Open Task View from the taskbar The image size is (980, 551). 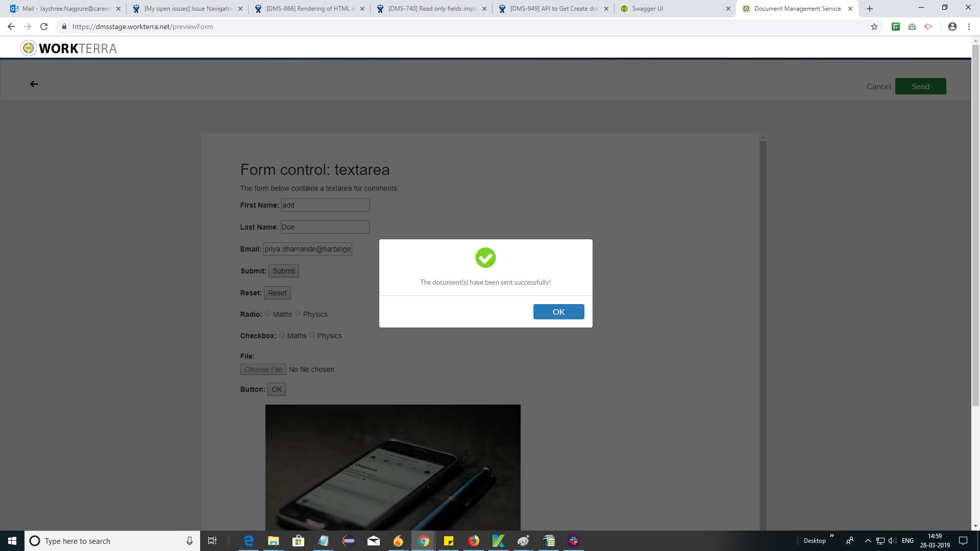click(212, 541)
